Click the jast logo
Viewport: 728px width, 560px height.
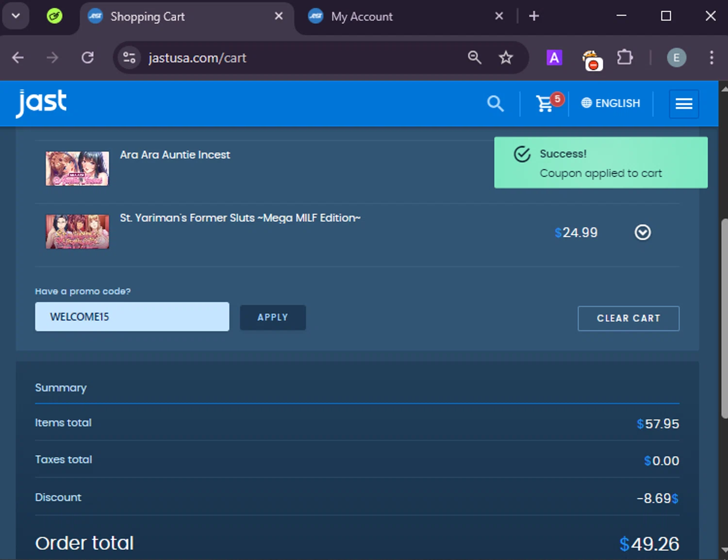click(41, 103)
